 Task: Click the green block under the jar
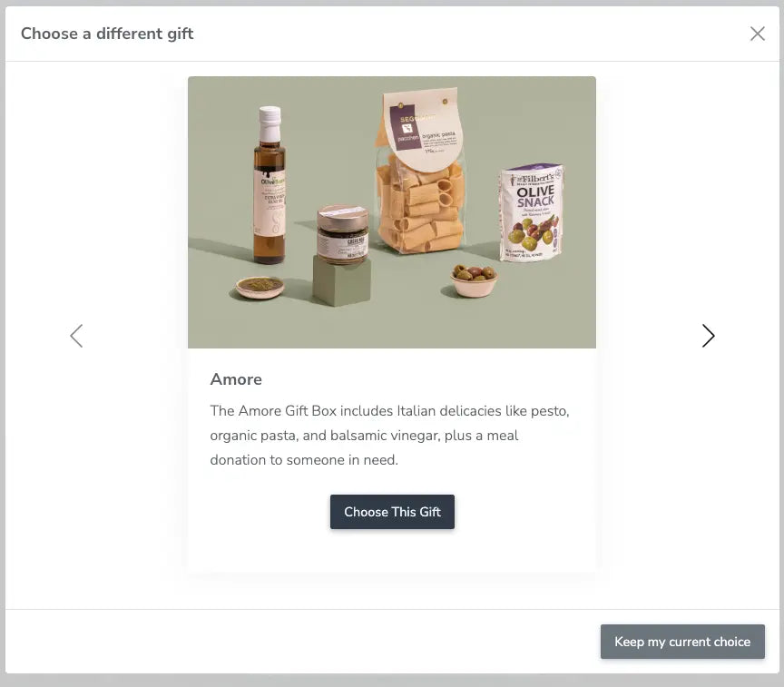tap(341, 280)
